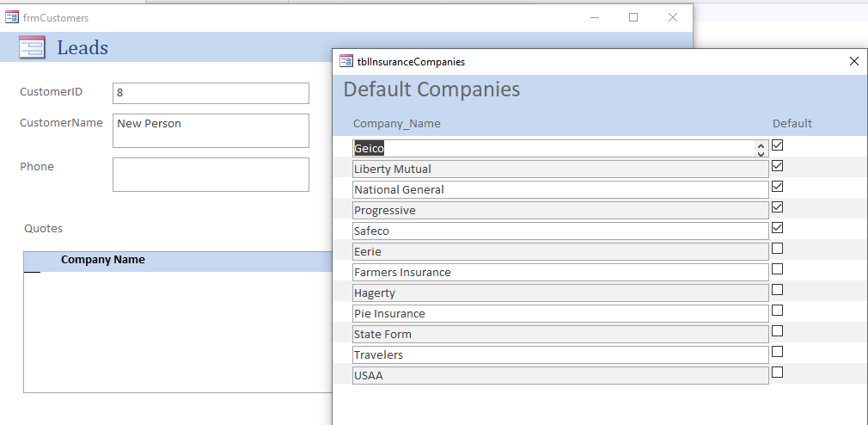868x425 pixels.
Task: Uncheck the Default box for National General
Action: click(x=777, y=186)
